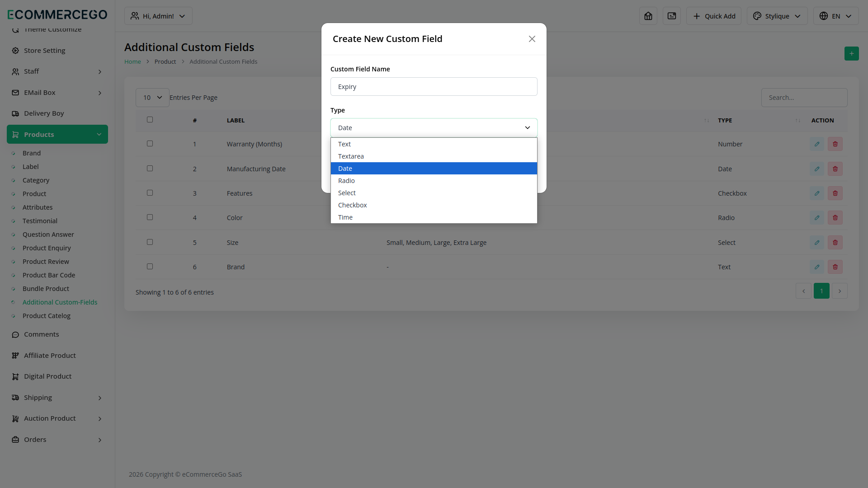Go to next page arrow in pagination
Screen dimensions: 868x488
[840, 291]
